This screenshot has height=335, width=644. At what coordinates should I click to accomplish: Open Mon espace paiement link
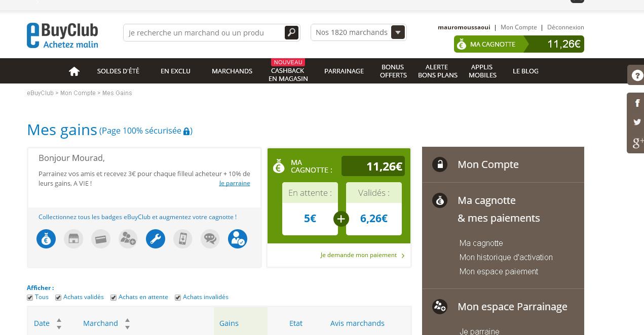[499, 272]
